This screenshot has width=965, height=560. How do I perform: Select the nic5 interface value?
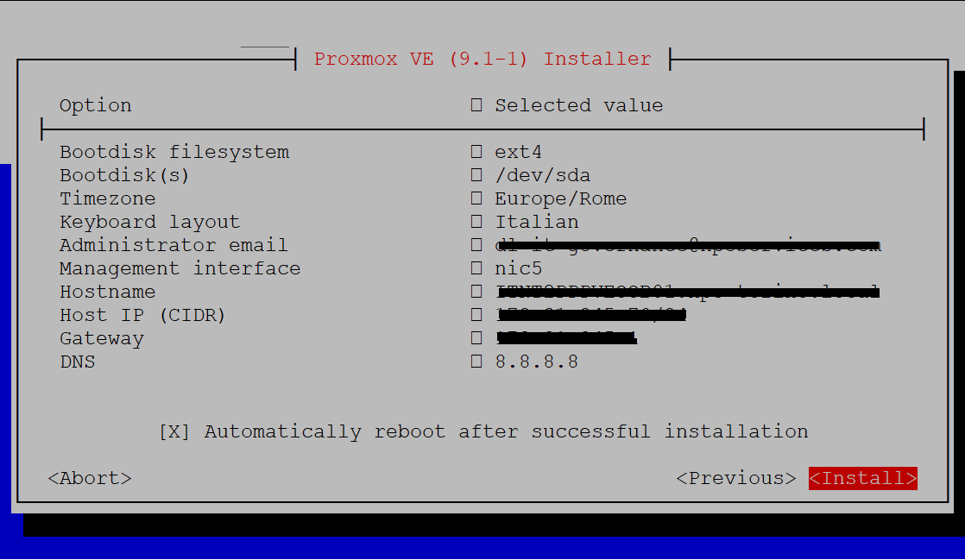point(518,269)
